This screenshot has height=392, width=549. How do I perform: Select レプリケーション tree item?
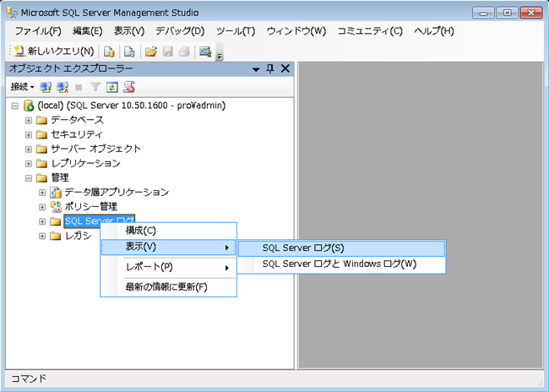(85, 164)
